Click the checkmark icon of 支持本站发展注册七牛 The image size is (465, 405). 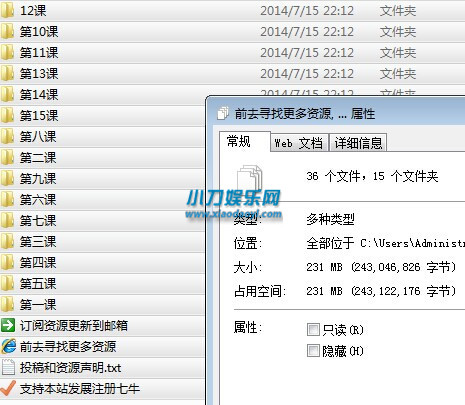(x=8, y=388)
